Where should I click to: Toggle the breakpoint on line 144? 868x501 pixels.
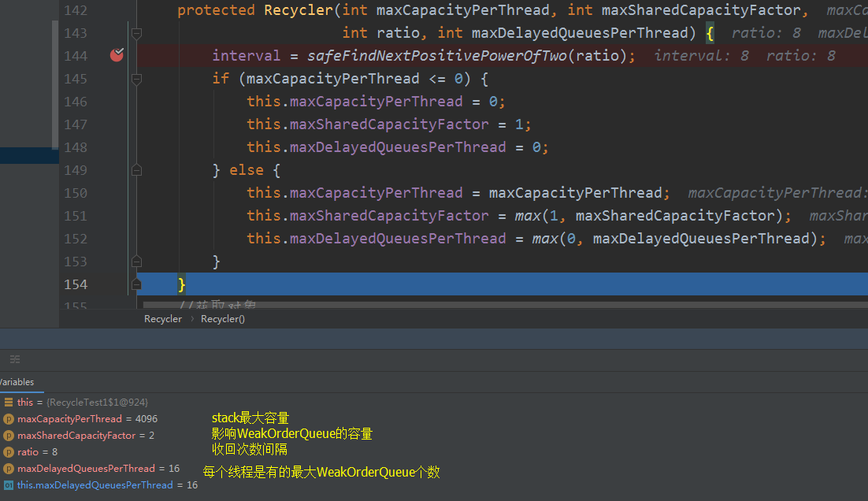(117, 55)
